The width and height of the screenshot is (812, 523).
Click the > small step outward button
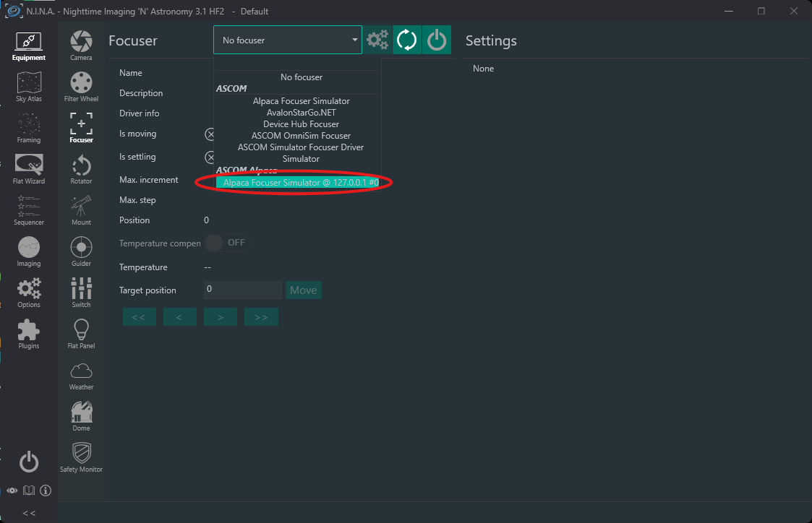221,317
